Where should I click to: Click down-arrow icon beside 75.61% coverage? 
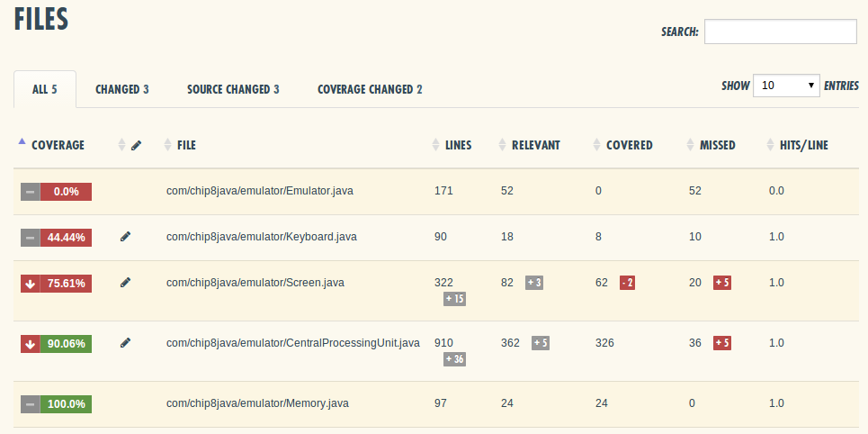click(31, 284)
